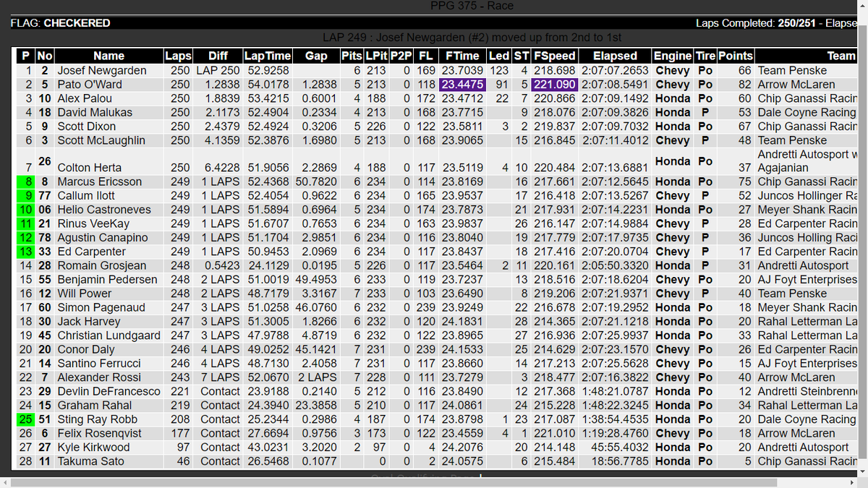Select driver name Agustin Canapino

tap(103, 237)
